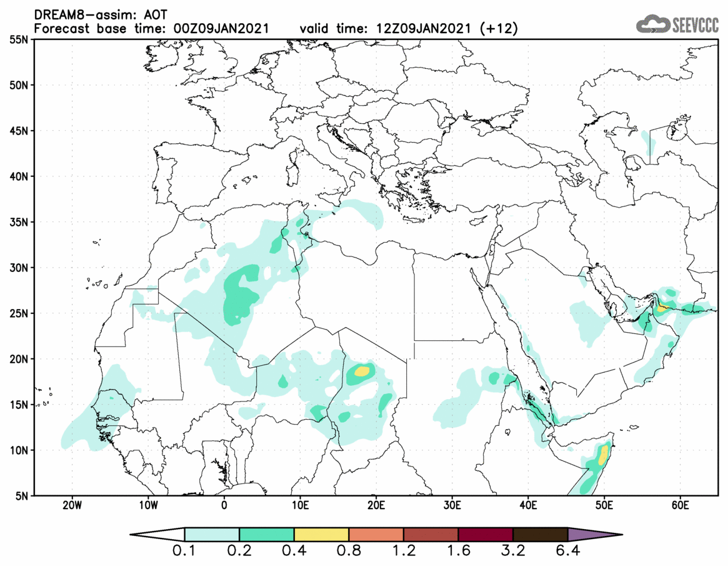
Task: Click the valid time '12Z09JAN2021'
Action: (x=424, y=28)
